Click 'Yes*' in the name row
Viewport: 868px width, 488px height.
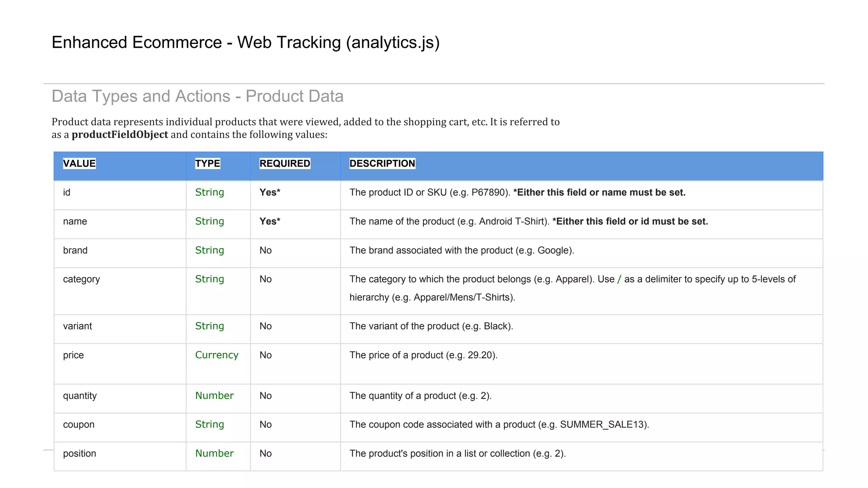(270, 221)
